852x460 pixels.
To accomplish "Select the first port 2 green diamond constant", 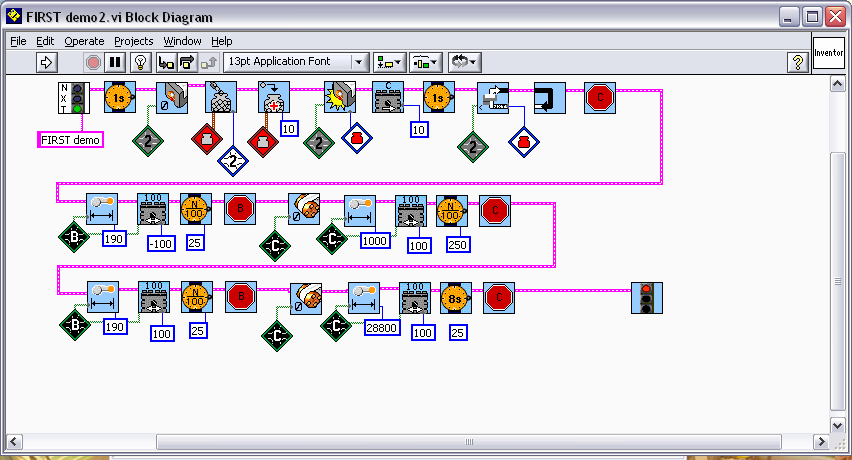I will [x=148, y=141].
